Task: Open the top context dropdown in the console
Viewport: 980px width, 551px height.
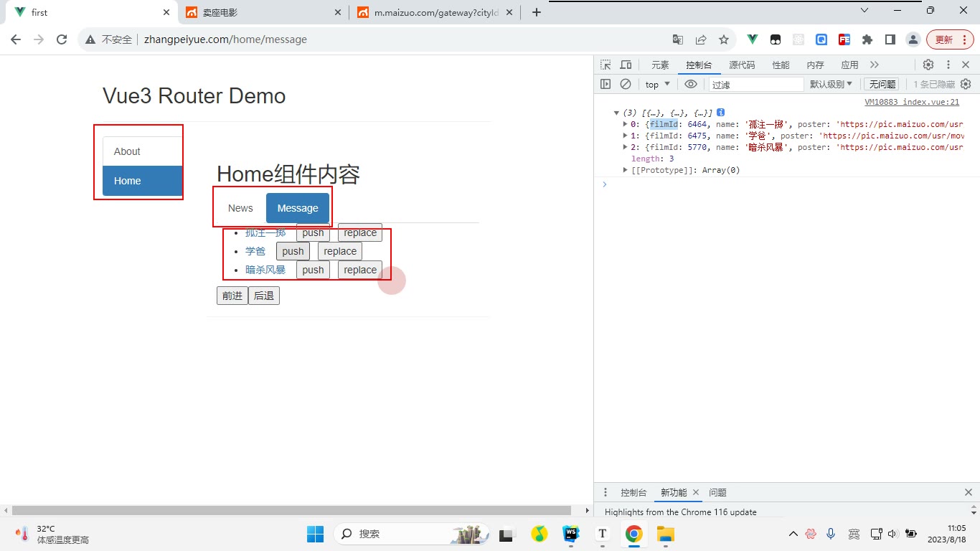Action: [x=657, y=84]
